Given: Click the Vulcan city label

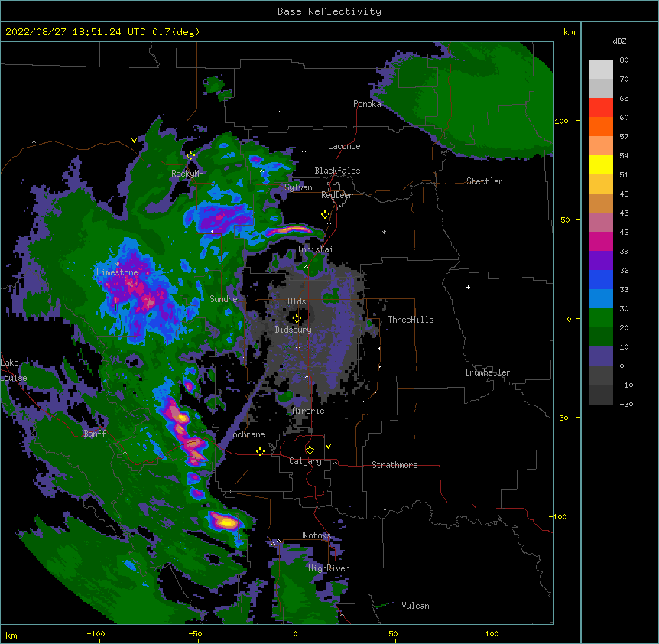Looking at the screenshot, I should pos(415,606).
